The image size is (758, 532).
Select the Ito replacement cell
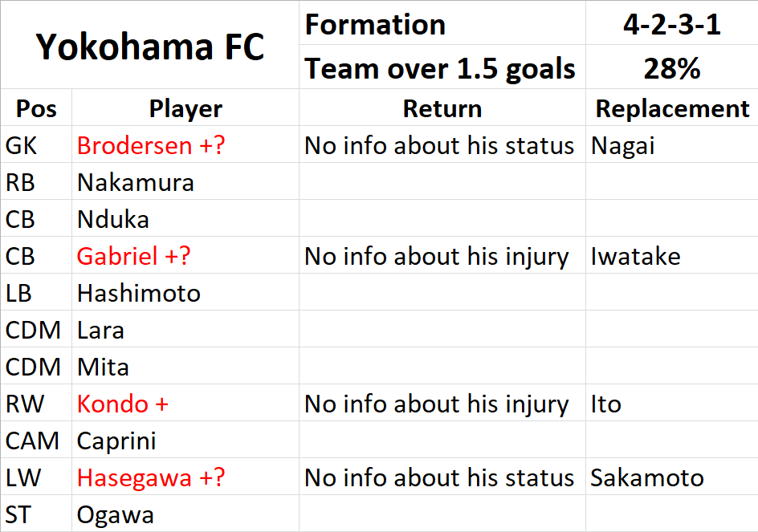point(672,403)
